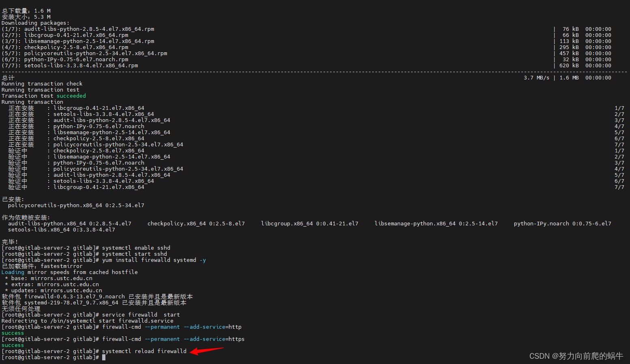Click the 'systemctl enable sshd' command
The width and height of the screenshot is (630, 364).
pyautogui.click(x=136, y=248)
